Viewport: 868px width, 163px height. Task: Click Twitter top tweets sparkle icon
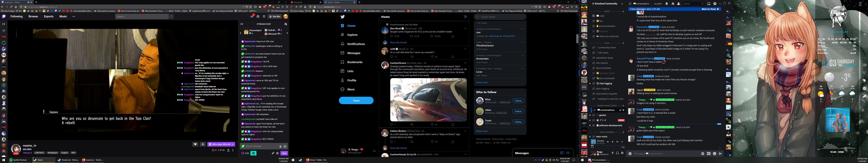point(465,17)
